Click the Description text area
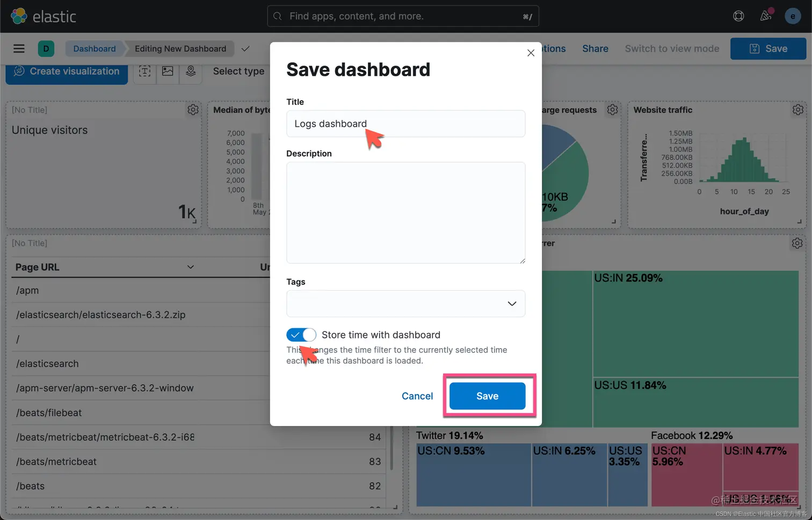Viewport: 812px width, 520px height. [x=405, y=213]
